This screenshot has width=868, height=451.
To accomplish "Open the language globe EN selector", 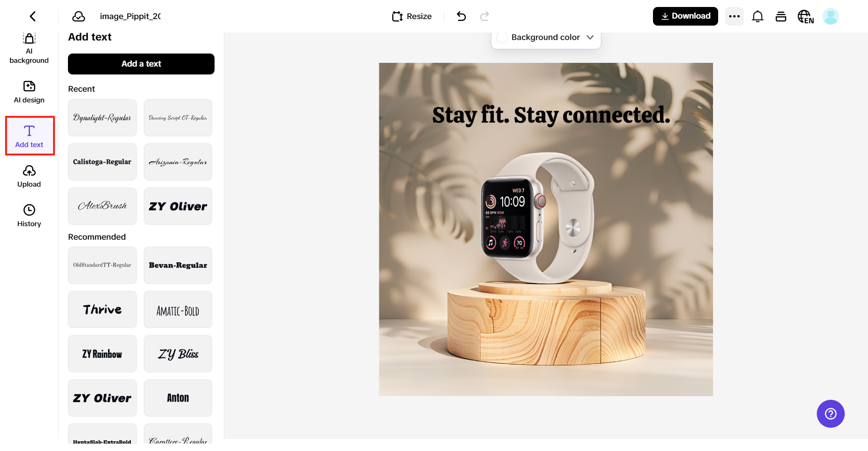I will coord(806,16).
